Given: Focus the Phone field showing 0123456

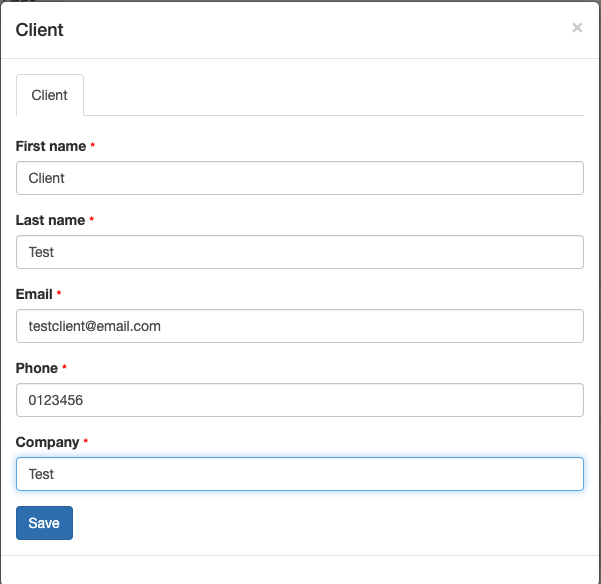Looking at the screenshot, I should coord(300,400).
